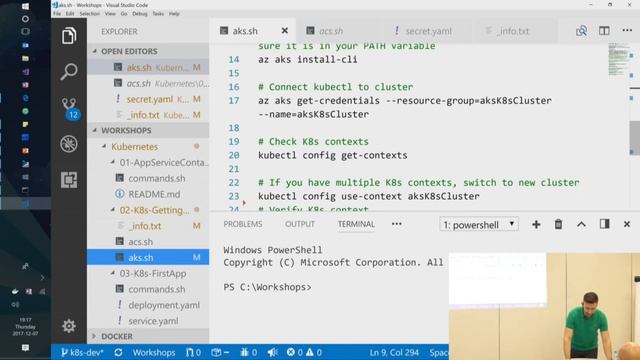Screen dimensions: 640x360
Task: Open the OUTPUT panel tab
Action: [300, 224]
